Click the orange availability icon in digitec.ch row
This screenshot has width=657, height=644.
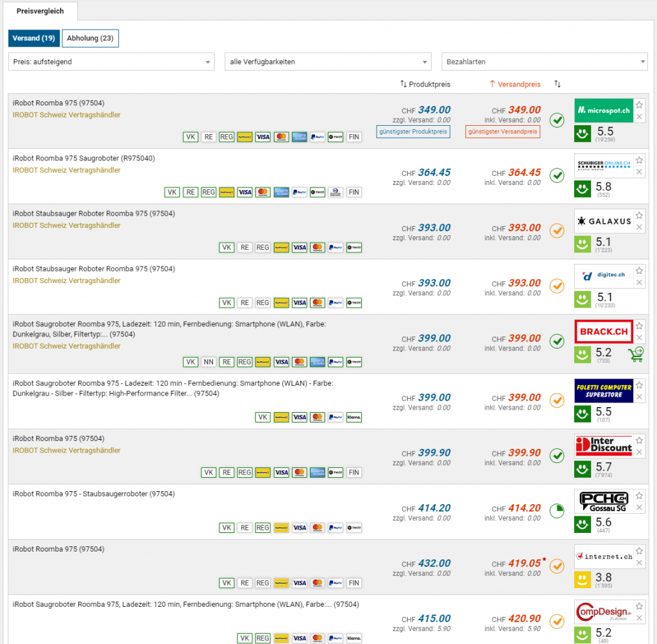pos(557,286)
